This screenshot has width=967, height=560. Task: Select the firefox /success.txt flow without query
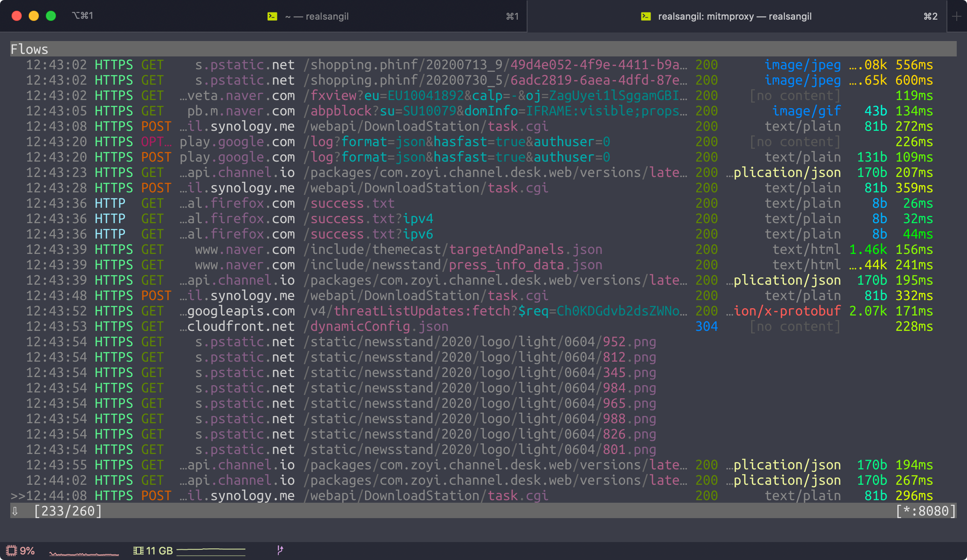[x=483, y=203]
